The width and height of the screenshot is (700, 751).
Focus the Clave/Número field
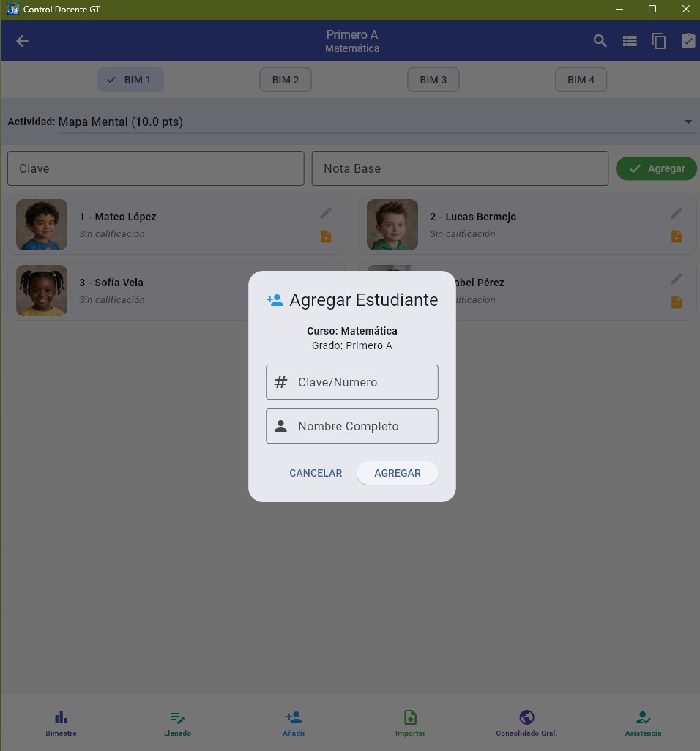(x=352, y=382)
